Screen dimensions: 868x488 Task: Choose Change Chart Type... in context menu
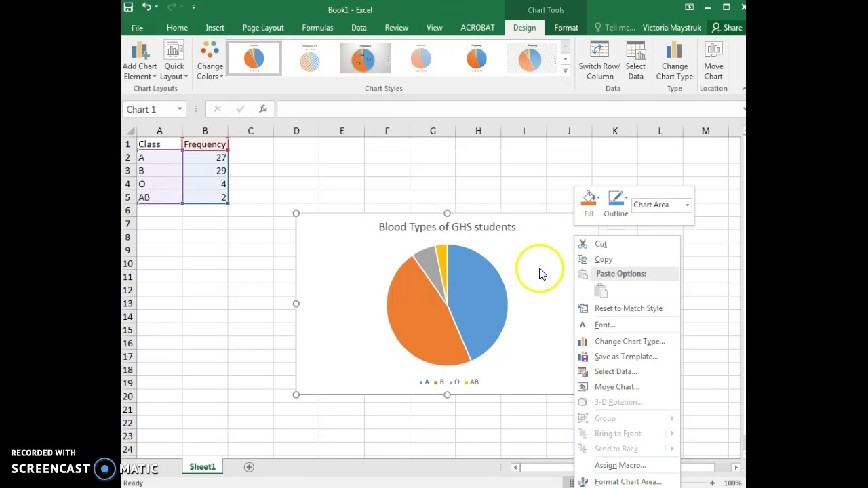[627, 342]
